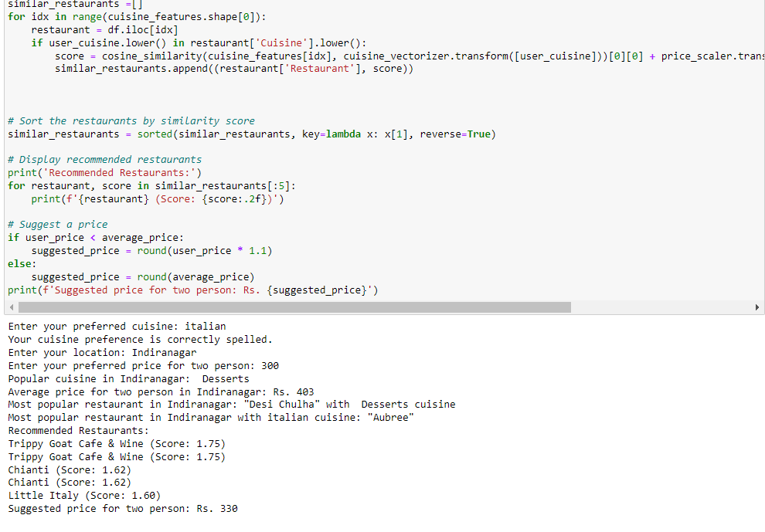Click the 'Suggested price for two person: Rs. 330' line
The height and width of the screenshot is (532, 765).
coord(122,508)
